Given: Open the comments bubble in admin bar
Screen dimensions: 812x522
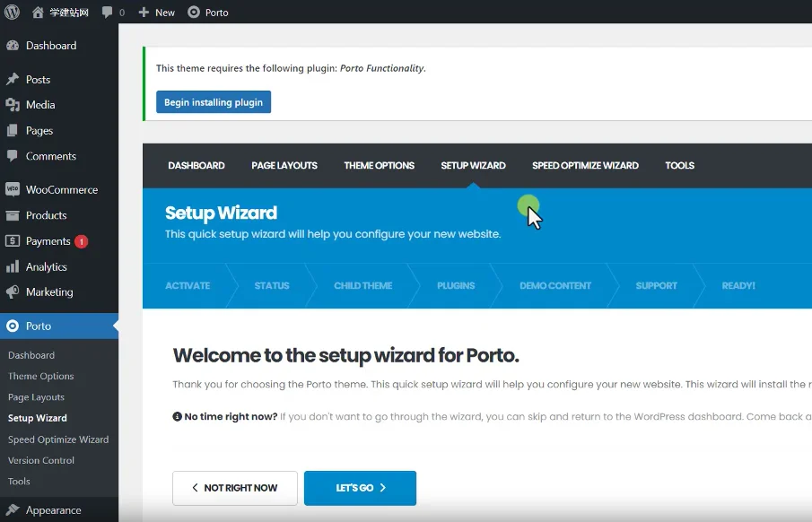Looking at the screenshot, I should (x=107, y=13).
